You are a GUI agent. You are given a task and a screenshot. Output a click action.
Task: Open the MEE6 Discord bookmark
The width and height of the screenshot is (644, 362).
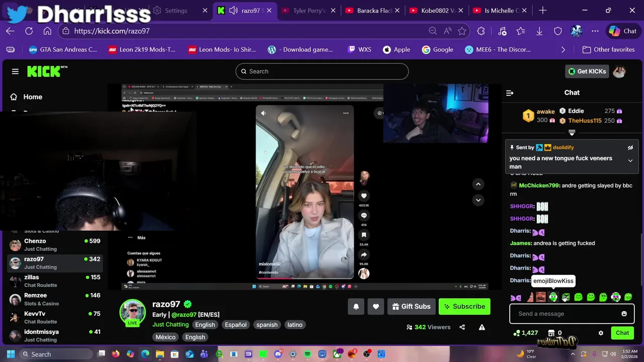[x=498, y=50]
